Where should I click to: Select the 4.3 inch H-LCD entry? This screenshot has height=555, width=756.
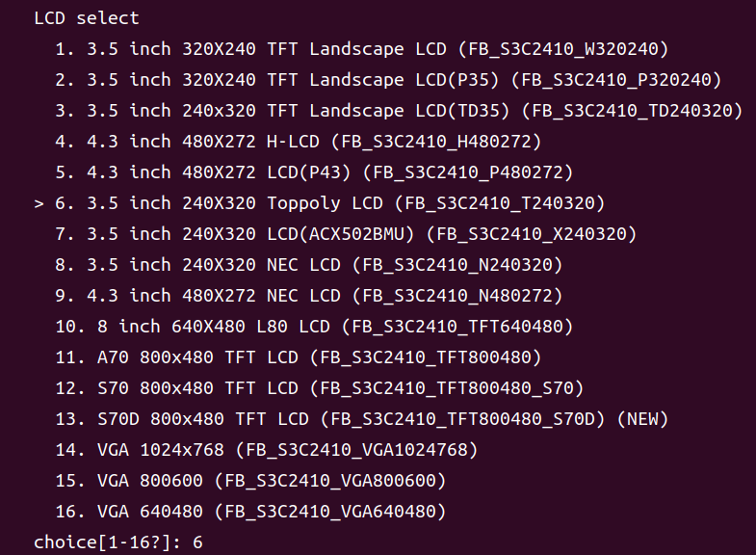click(299, 142)
